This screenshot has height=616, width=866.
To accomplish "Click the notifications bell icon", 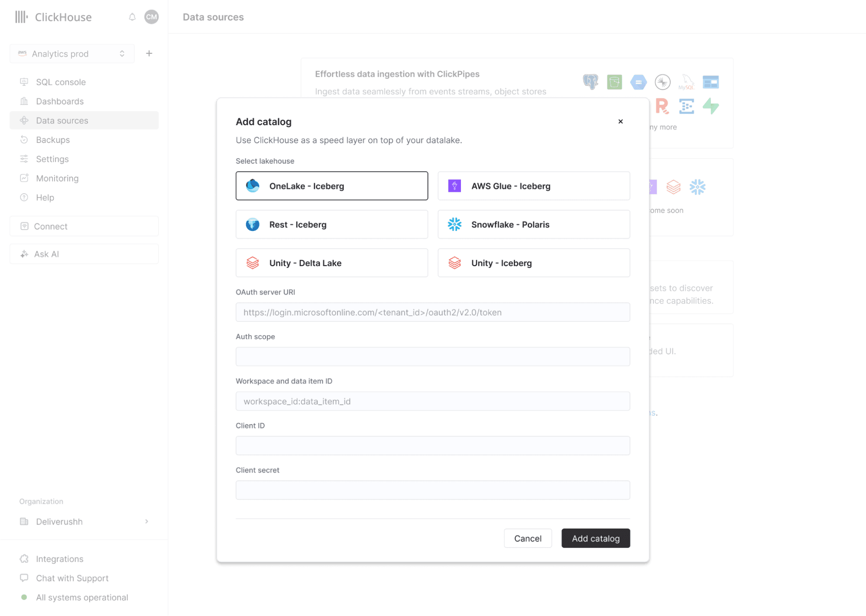I will 132,17.
